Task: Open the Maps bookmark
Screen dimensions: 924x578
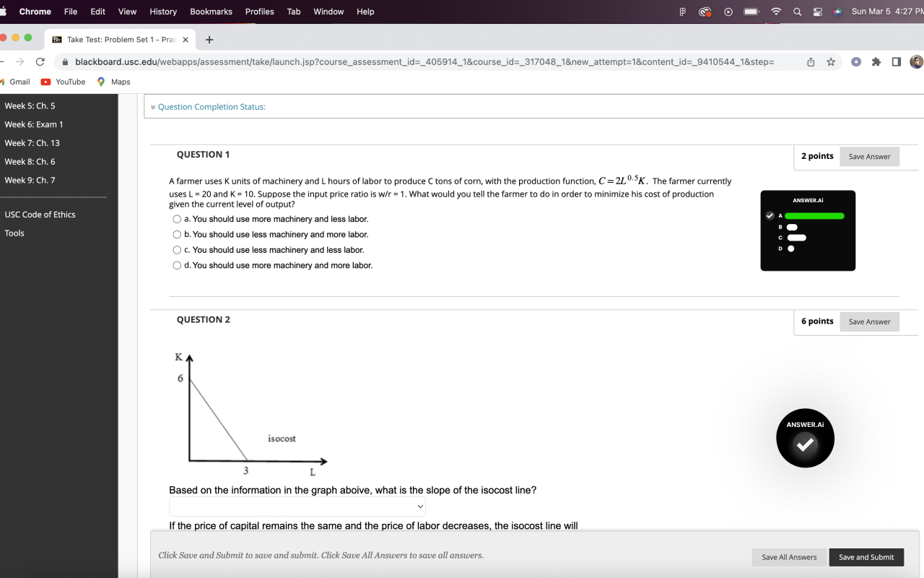Action: [x=113, y=82]
